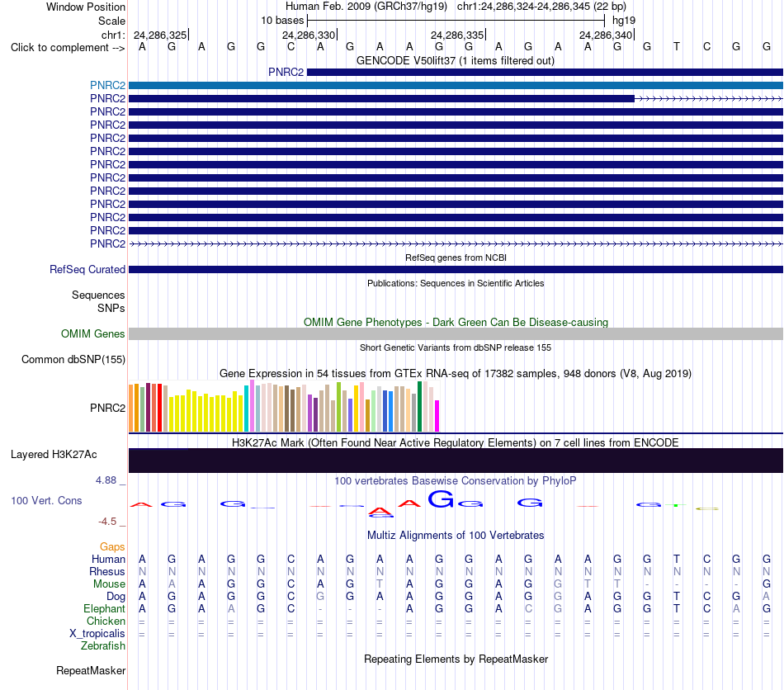This screenshot has width=784, height=690.
Task: Open the 100 Vert. Cons track label
Action: coord(46,500)
